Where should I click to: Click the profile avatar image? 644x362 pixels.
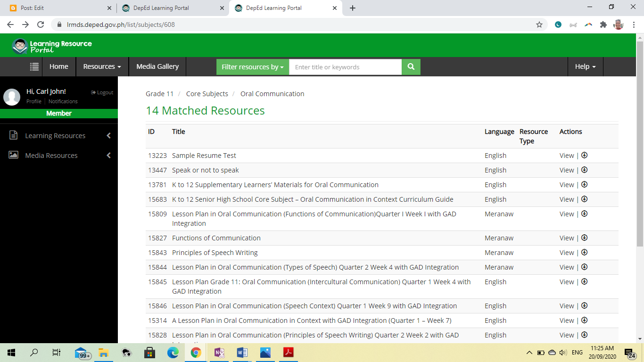12,97
